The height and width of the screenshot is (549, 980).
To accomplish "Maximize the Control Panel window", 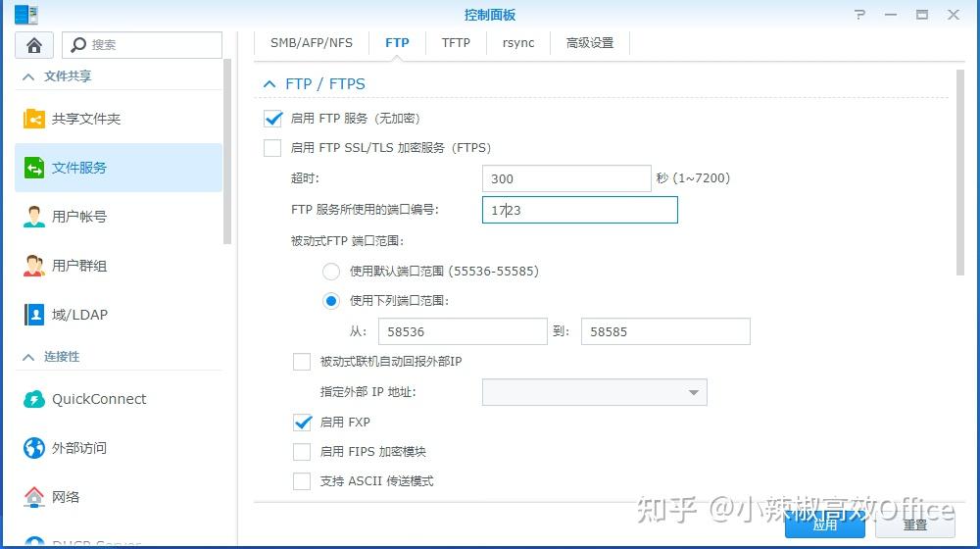I will [x=922, y=15].
